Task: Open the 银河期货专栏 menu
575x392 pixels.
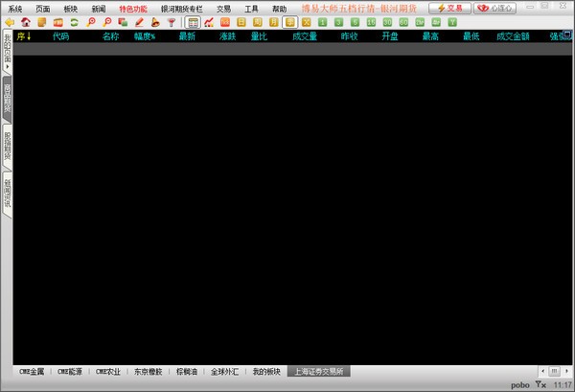Action: [181, 9]
